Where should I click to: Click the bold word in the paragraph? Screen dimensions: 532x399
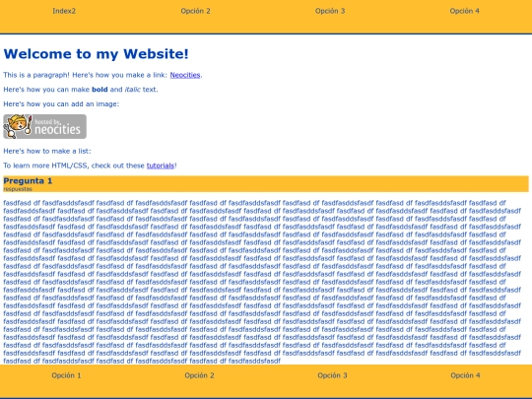[100, 90]
